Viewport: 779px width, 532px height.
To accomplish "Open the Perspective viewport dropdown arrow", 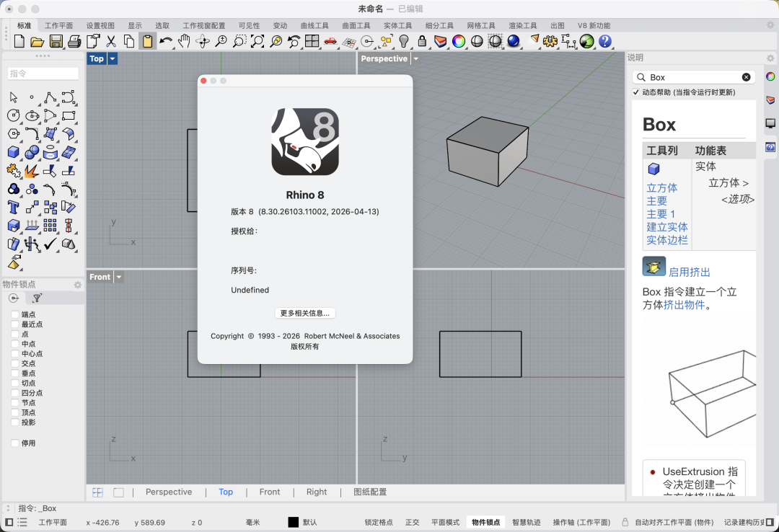I will 416,59.
